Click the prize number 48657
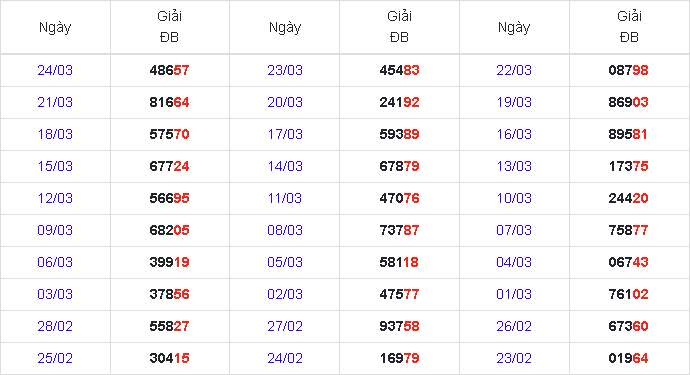 169,70
